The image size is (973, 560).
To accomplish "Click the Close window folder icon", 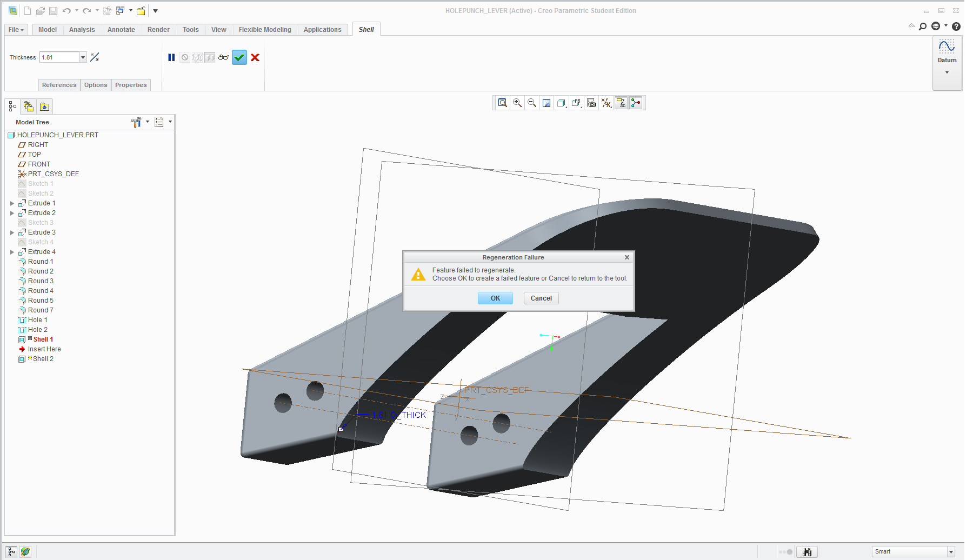I will click(x=141, y=11).
